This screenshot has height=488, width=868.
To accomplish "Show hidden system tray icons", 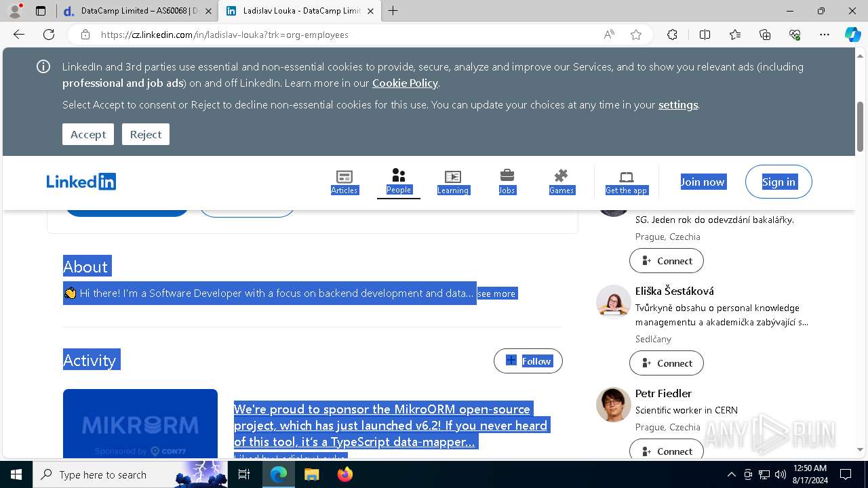I will point(731,474).
